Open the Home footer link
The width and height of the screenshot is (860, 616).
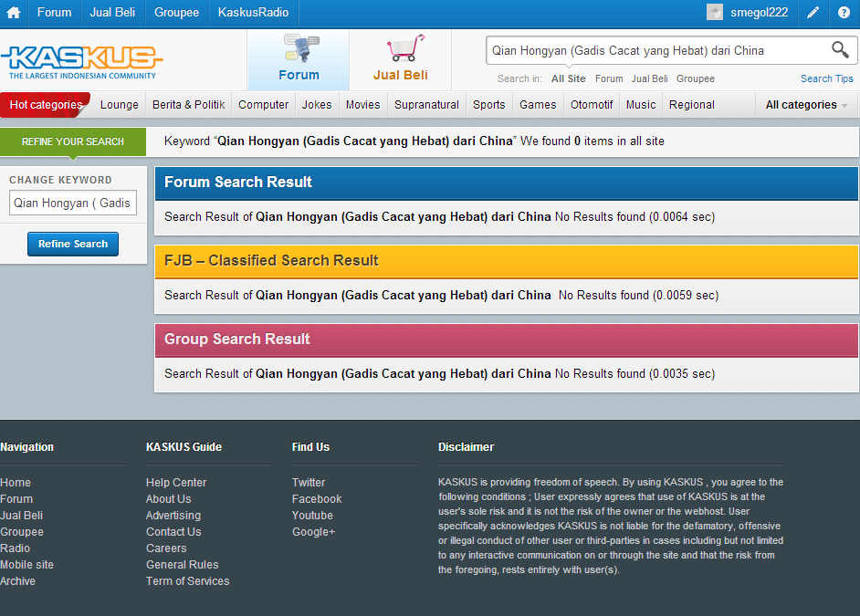pyautogui.click(x=16, y=482)
